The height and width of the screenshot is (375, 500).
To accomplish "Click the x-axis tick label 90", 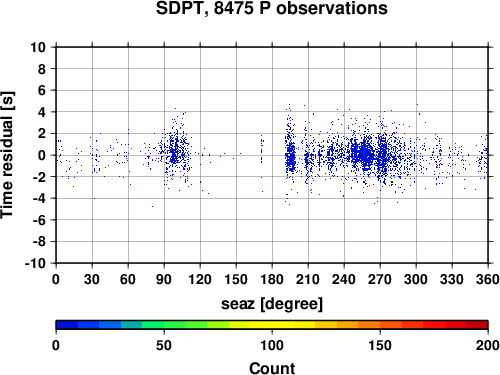I will pyautogui.click(x=164, y=279).
